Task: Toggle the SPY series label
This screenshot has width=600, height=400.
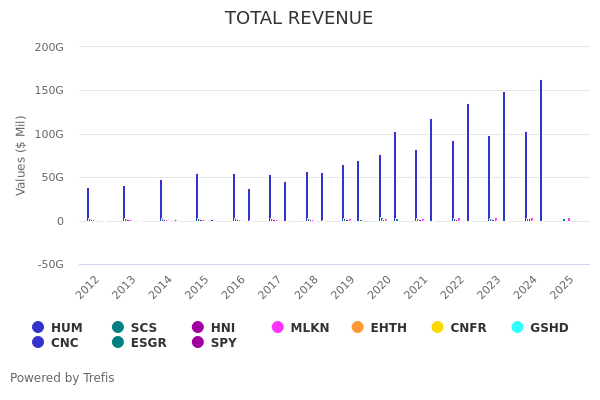Action: coord(223,343)
